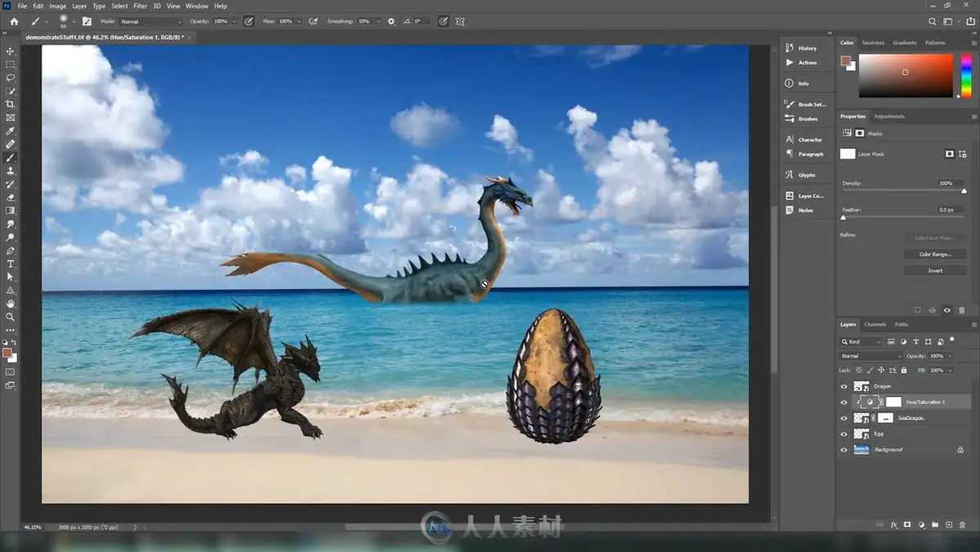Click the foreground color swatch in Color panel
The width and height of the screenshot is (980, 552).
click(845, 61)
